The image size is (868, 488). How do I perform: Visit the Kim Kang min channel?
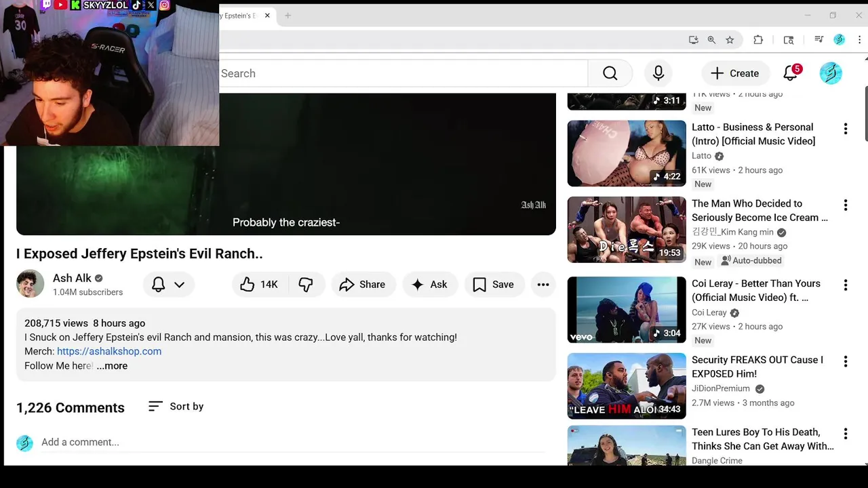click(732, 232)
